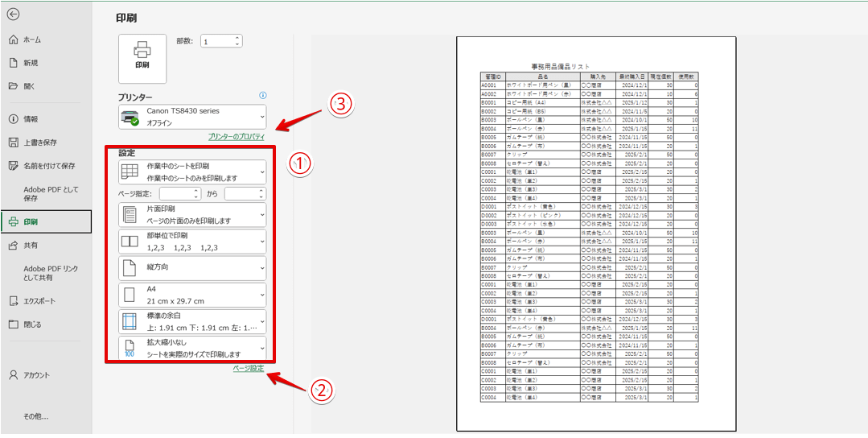The image size is (868, 438).
Task: Click the アカウント account icon
Action: [x=13, y=375]
